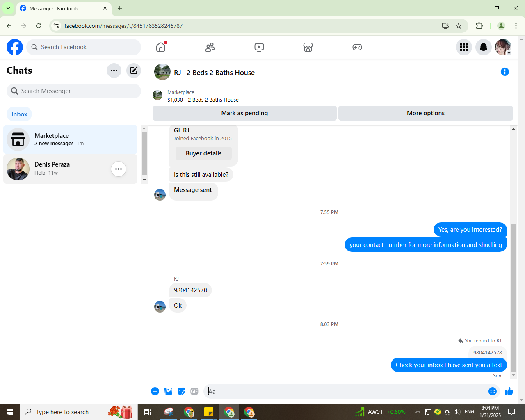Open the Facebook menu grid icon

pos(464,47)
